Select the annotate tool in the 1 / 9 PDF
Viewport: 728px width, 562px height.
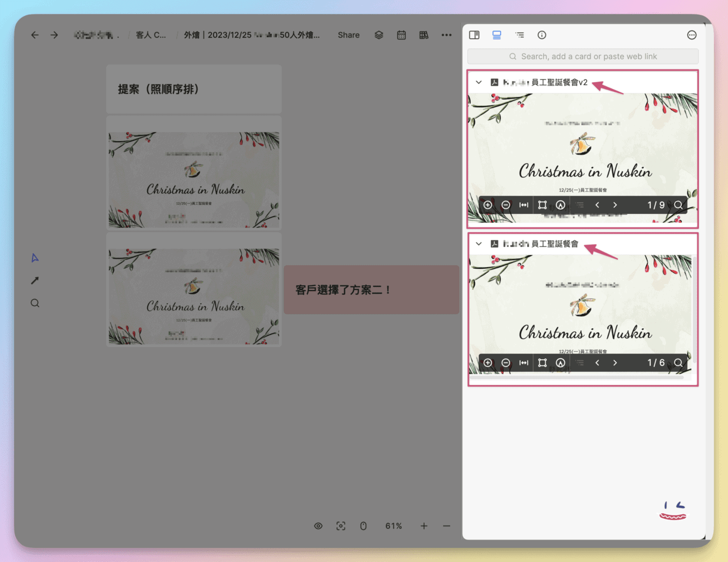(560, 205)
